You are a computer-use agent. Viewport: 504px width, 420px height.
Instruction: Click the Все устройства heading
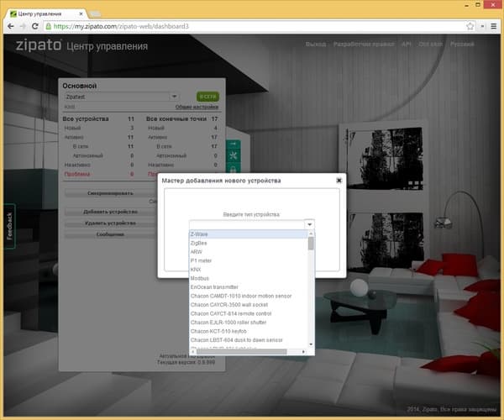coord(86,119)
